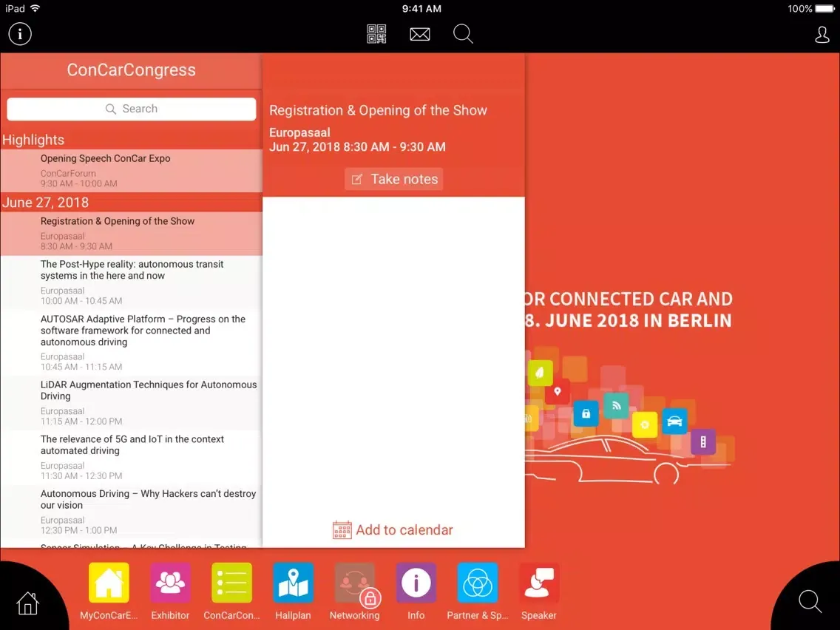Select Registration & Opening of the Show row
This screenshot has width=840, height=630.
pyautogui.click(x=132, y=234)
